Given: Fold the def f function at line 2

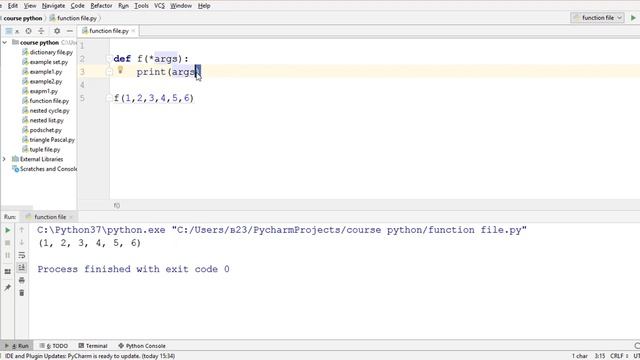Looking at the screenshot, I should click(109, 59).
